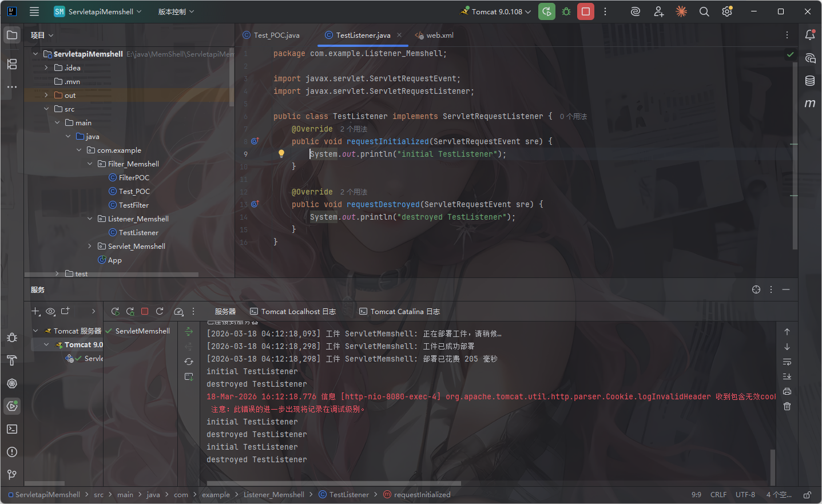Toggle scroll-to-end in the console output
This screenshot has width=822, height=504.
787,376
